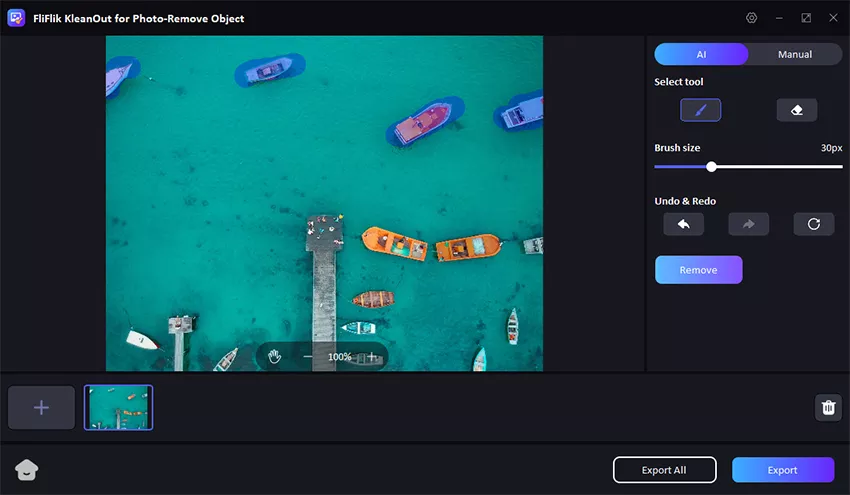Click the FliFlik KleanOut app logo
This screenshot has height=495, width=850.
[x=16, y=18]
